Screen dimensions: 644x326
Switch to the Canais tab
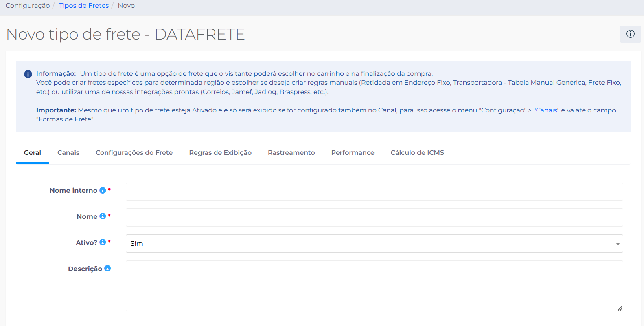(x=68, y=153)
